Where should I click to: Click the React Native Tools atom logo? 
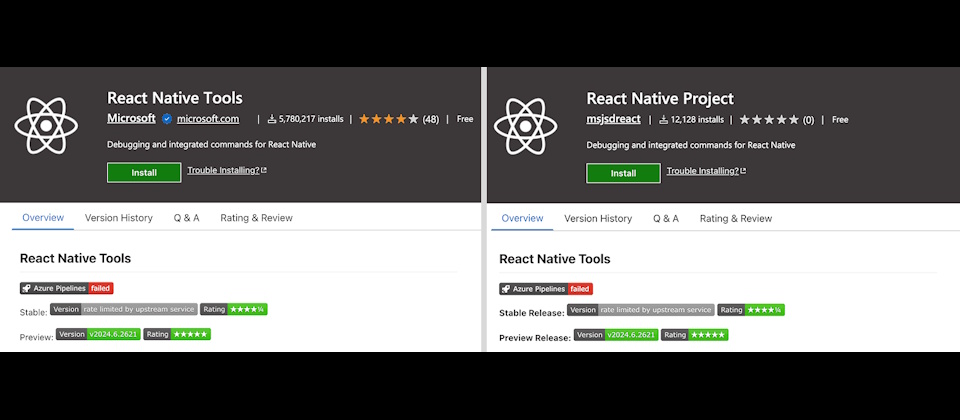46,125
